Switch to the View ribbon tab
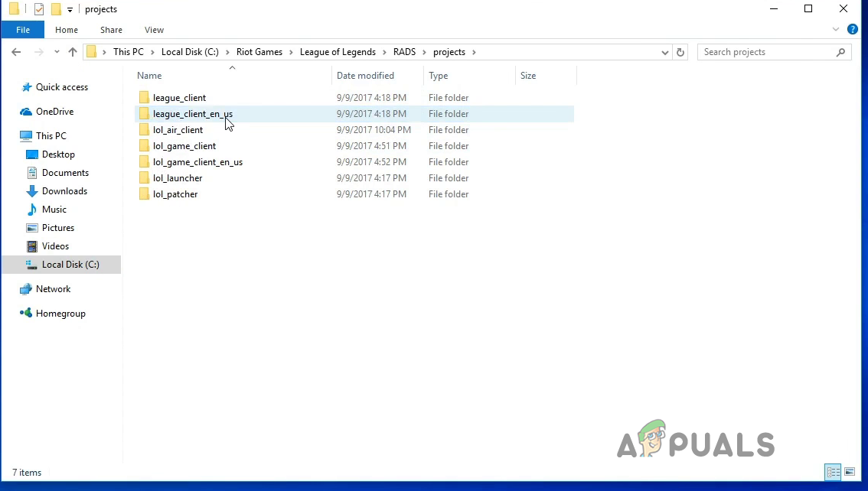This screenshot has width=868, height=491. tap(154, 30)
